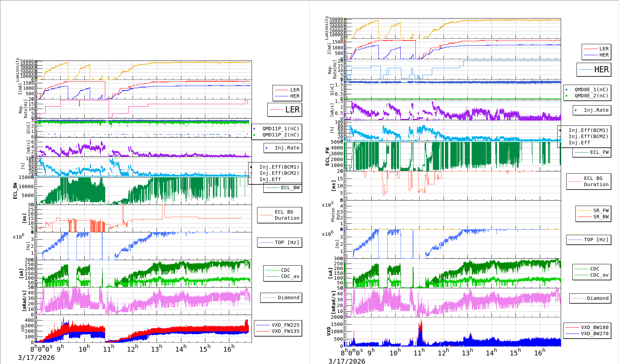The width and height of the screenshot is (619, 364).
Task: Click the QMD8E_1(nC) blue legend marker
Action: (566, 89)
